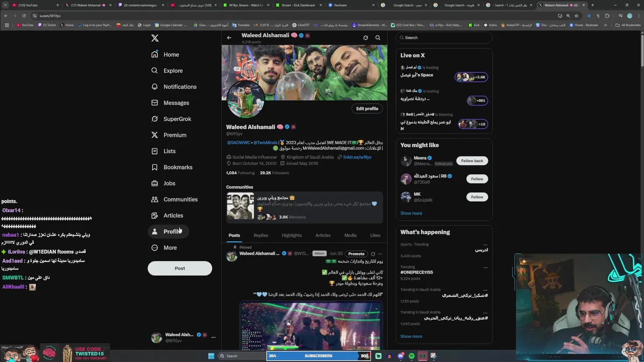The height and width of the screenshot is (362, 644).
Task: Switch to the Restream browser tab
Action: click(x=351, y=5)
